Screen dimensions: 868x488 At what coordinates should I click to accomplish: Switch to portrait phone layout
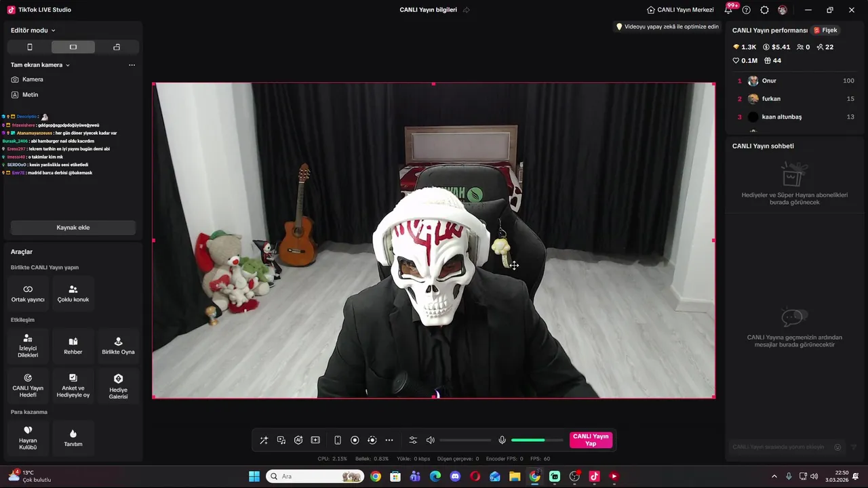click(x=30, y=47)
